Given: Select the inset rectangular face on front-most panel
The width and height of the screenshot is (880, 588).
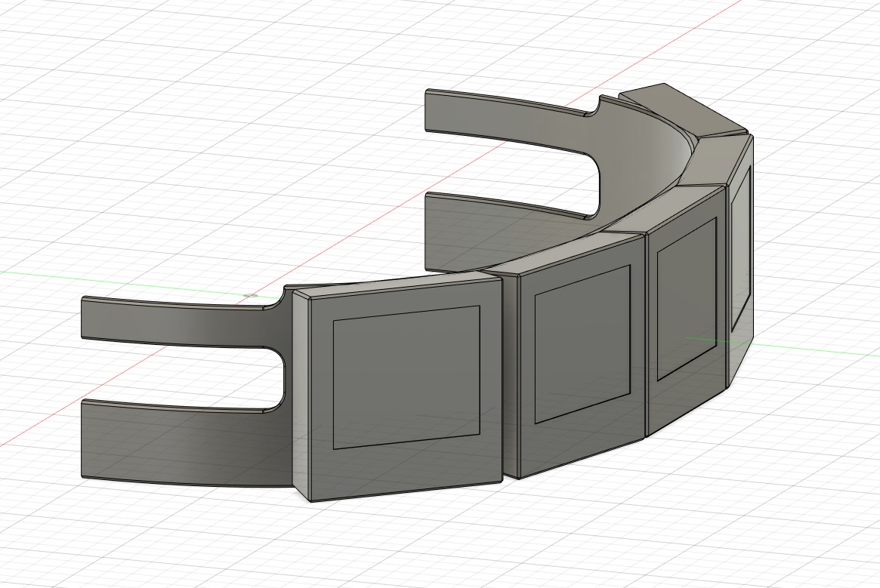Looking at the screenshot, I should 407,377.
